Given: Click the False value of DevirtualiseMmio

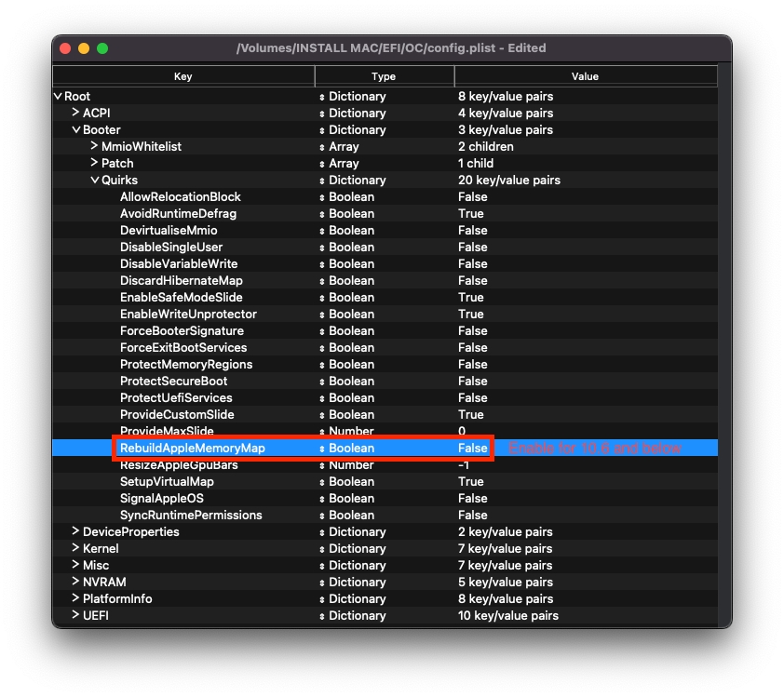Looking at the screenshot, I should [472, 231].
